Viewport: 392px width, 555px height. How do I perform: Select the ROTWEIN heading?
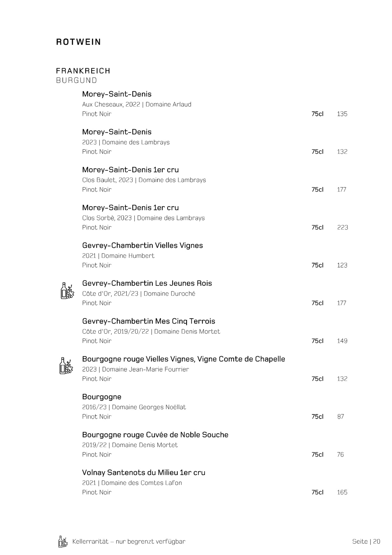(x=79, y=42)
